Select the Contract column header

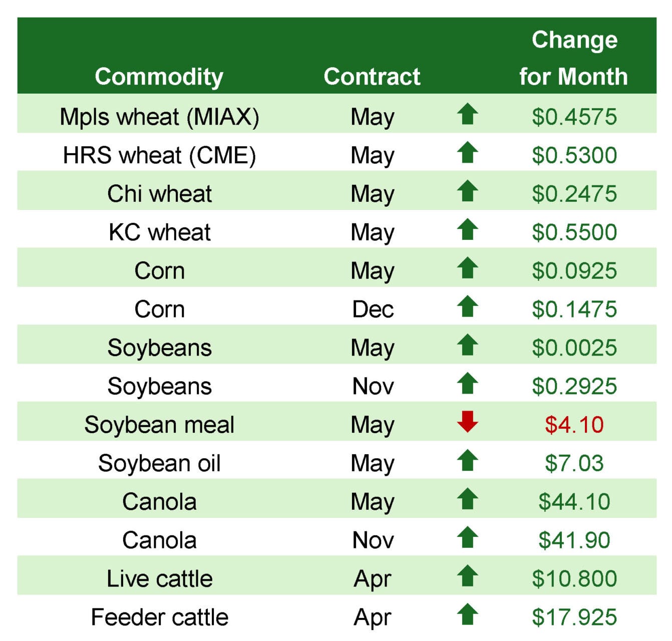click(x=372, y=77)
